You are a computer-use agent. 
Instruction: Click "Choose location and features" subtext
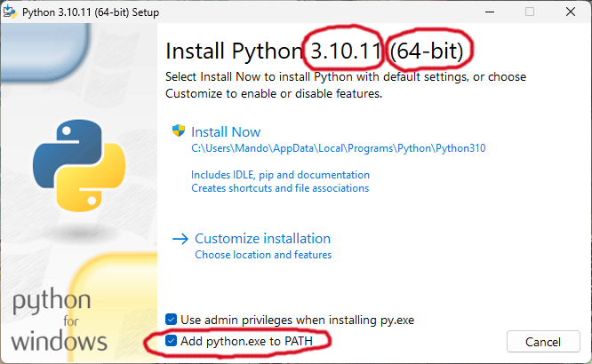pos(263,255)
